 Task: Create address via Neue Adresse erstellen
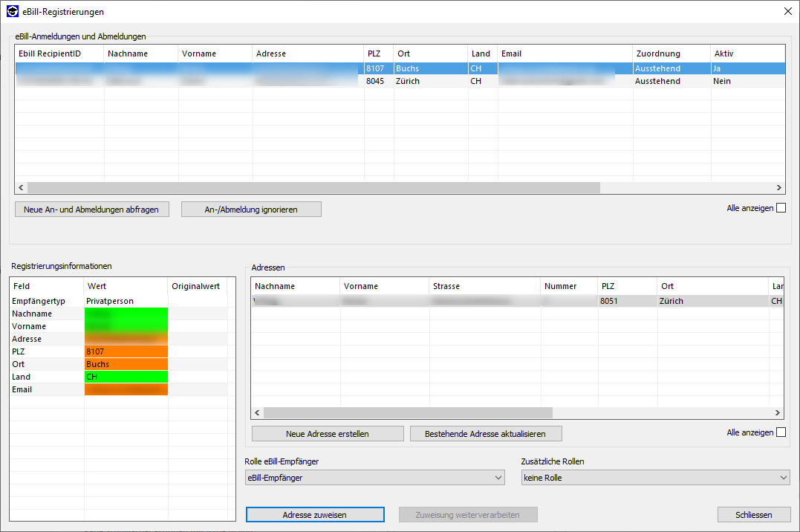[328, 434]
